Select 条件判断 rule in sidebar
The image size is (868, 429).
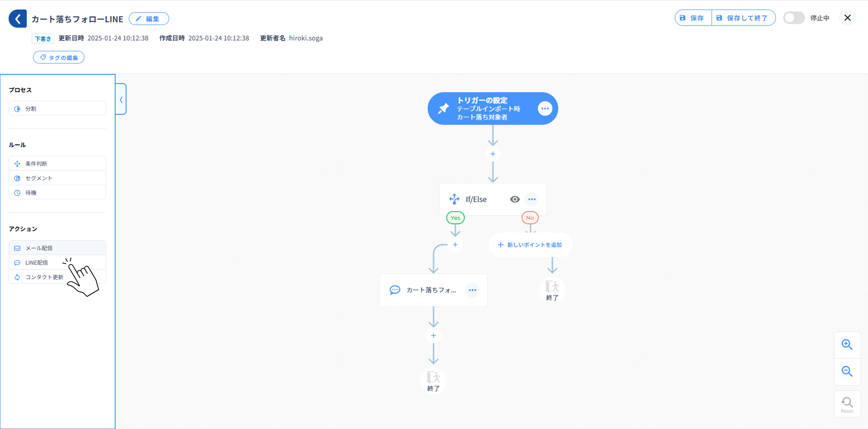click(36, 164)
